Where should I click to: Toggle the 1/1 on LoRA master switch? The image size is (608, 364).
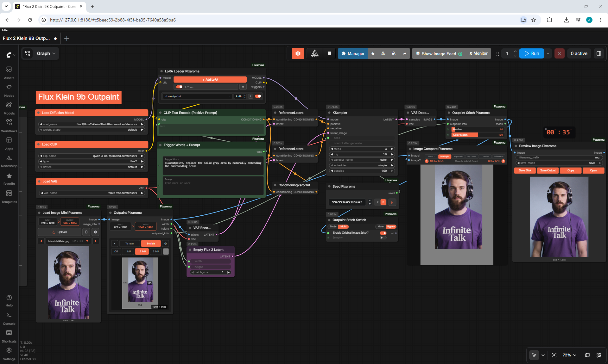[x=179, y=87]
